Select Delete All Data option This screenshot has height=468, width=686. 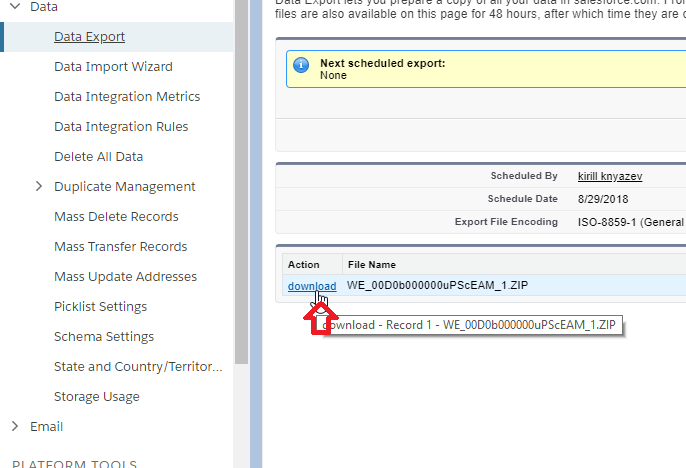[x=98, y=157]
